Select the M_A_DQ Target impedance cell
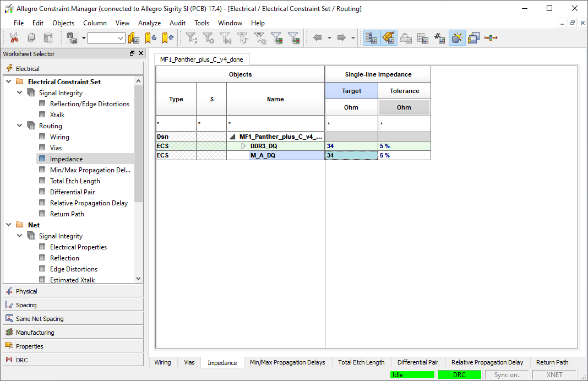This screenshot has height=381, width=588. [351, 155]
